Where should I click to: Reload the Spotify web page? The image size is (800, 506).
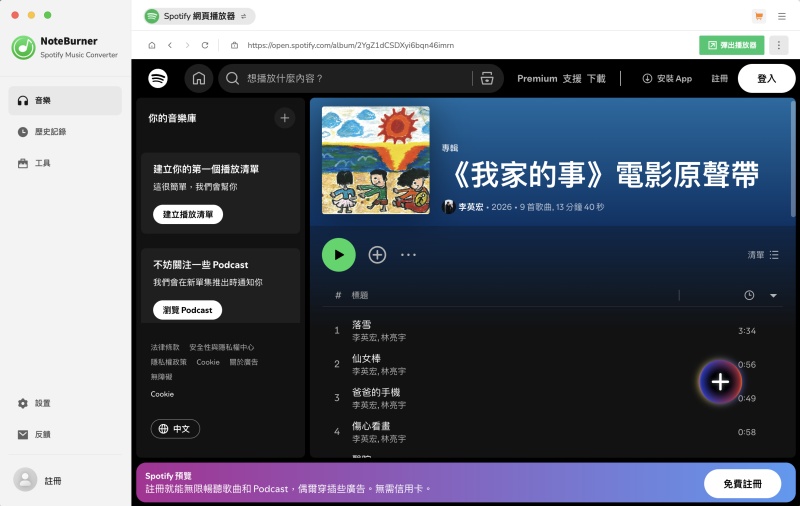click(x=205, y=45)
